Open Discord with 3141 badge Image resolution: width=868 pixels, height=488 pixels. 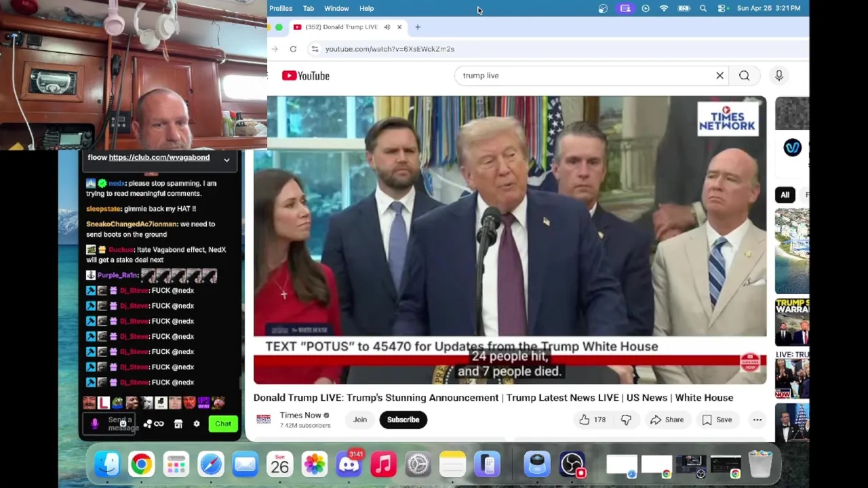[x=349, y=464]
